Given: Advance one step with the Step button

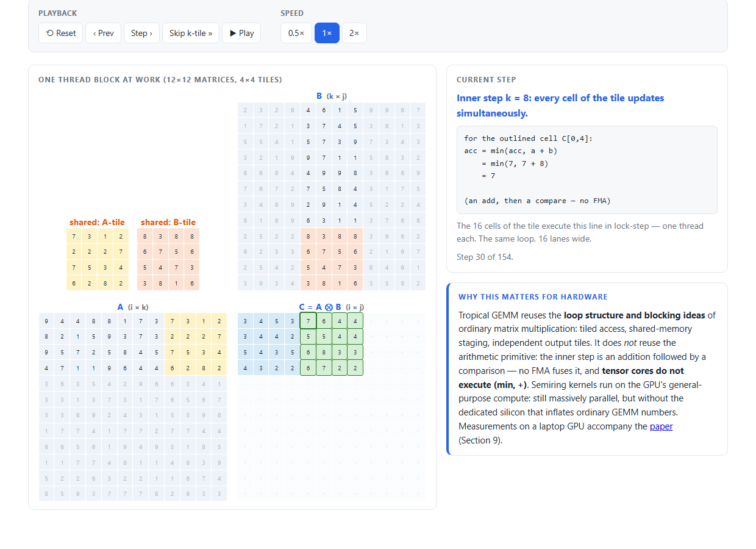Looking at the screenshot, I should pyautogui.click(x=141, y=33).
